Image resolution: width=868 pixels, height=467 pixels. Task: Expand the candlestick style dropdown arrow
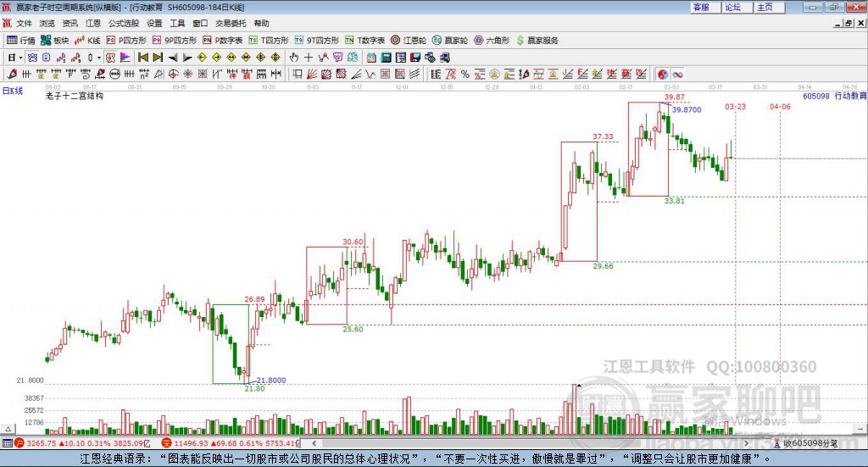(x=99, y=58)
